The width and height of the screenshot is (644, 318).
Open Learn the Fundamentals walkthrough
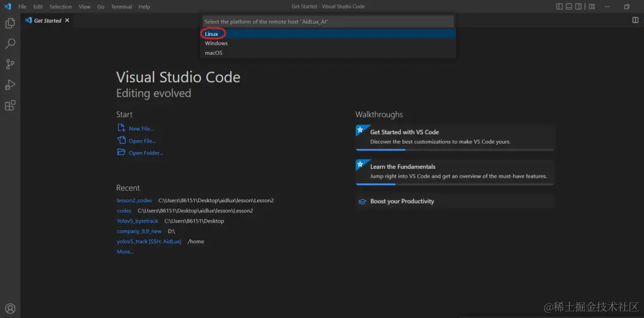click(x=454, y=172)
